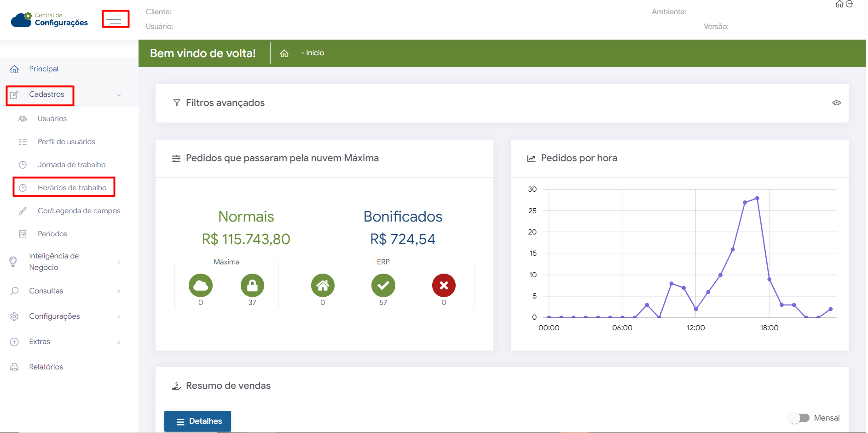This screenshot has height=433, width=868.
Task: Click the calendar icon for Periodos
Action: pos(23,234)
